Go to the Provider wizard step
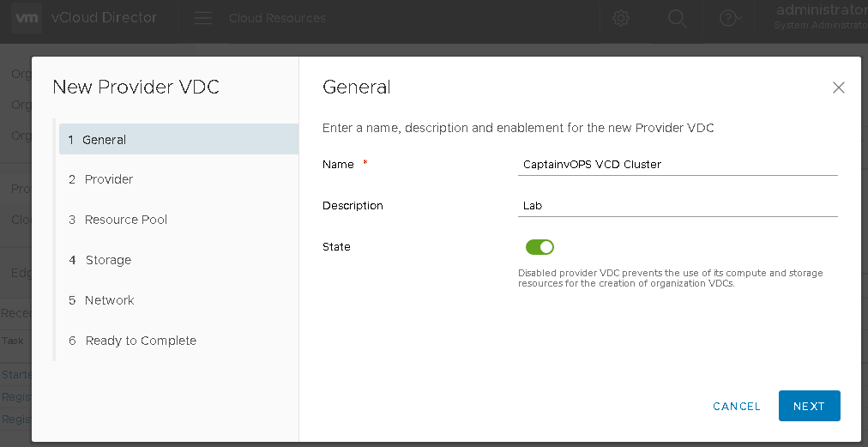 pos(108,179)
